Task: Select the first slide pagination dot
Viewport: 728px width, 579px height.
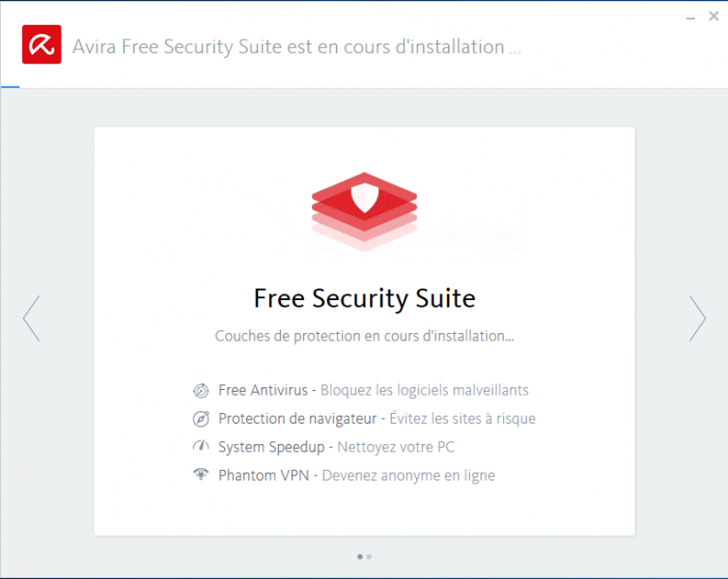Action: coord(360,556)
